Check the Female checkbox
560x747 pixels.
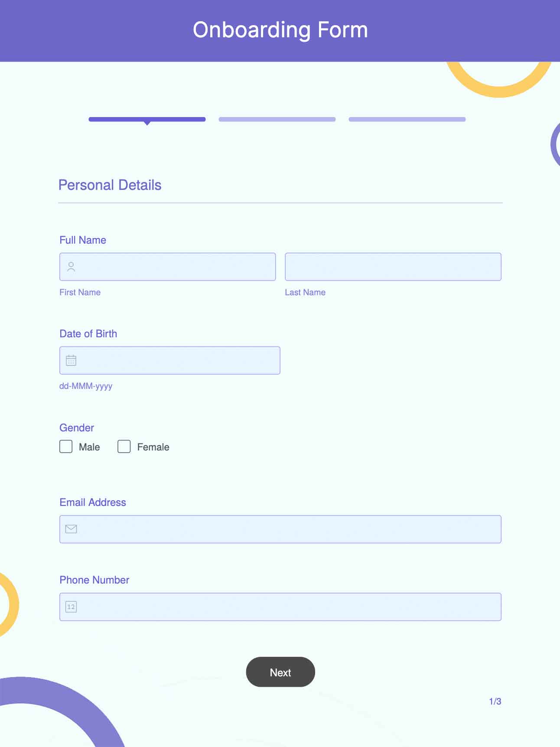coord(124,447)
